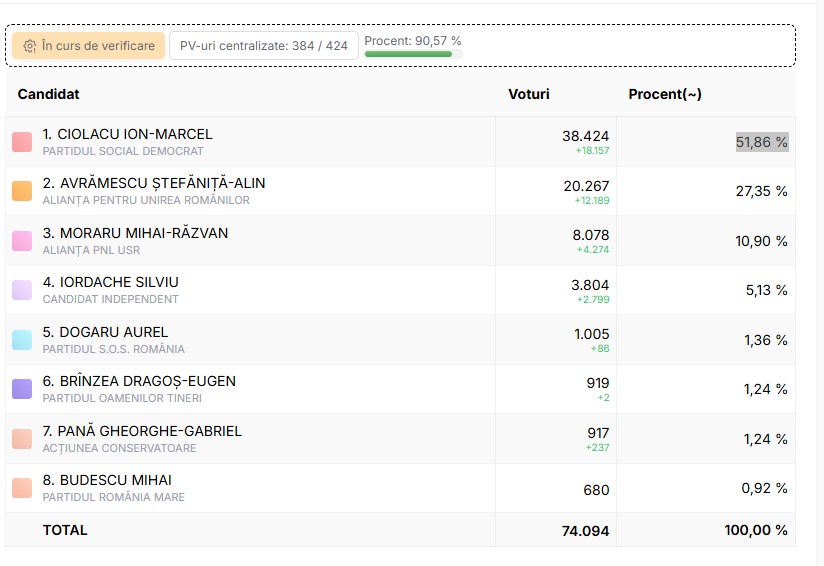Click the În curs de verificare status badge
The height and width of the screenshot is (566, 824).
point(88,46)
